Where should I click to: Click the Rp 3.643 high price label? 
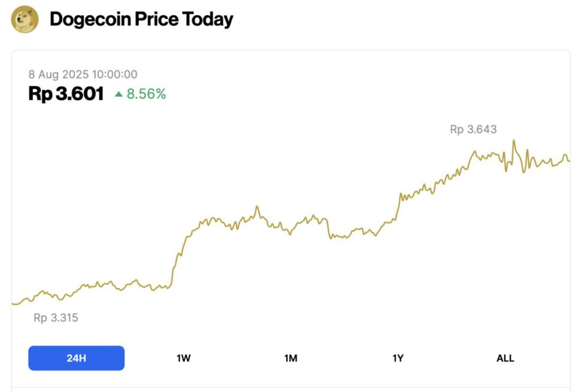(x=472, y=129)
